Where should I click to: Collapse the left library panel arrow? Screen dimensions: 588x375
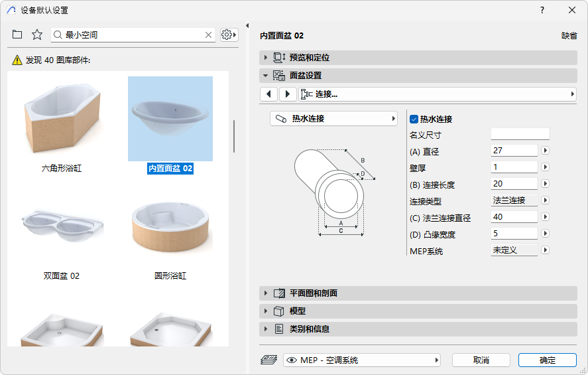pos(247,25)
